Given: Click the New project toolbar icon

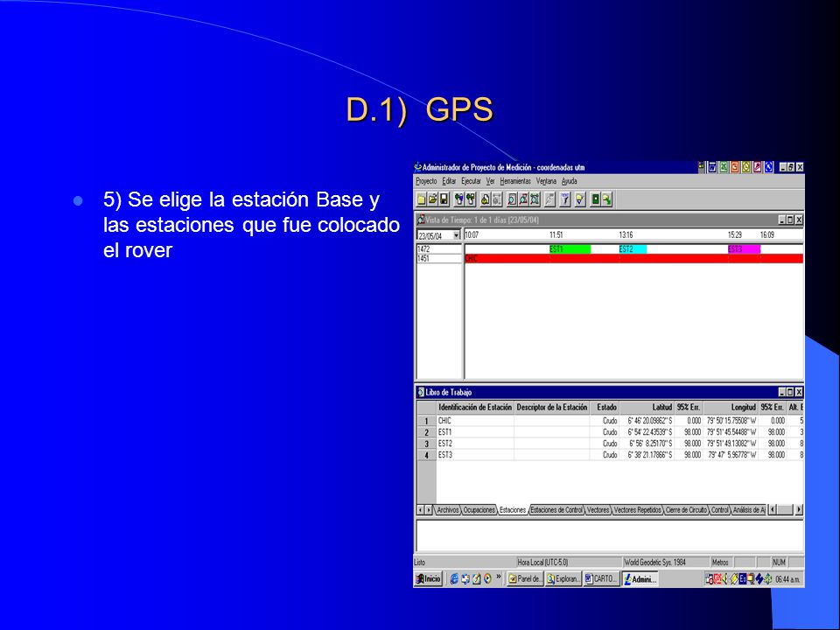Looking at the screenshot, I should point(421,199).
